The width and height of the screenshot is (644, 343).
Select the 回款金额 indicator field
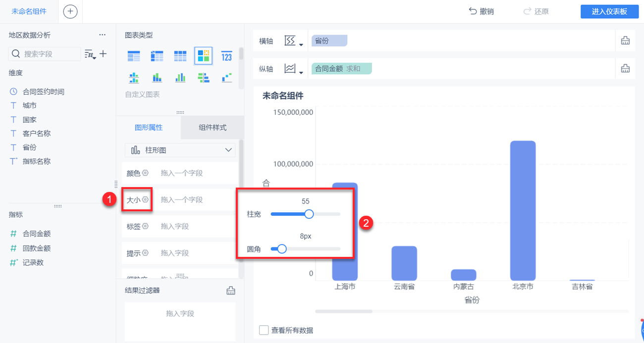click(x=36, y=248)
